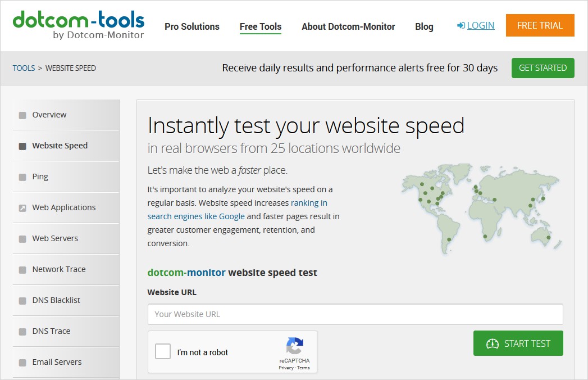Click the square icon beside Overview
The image size is (588, 380).
point(22,115)
